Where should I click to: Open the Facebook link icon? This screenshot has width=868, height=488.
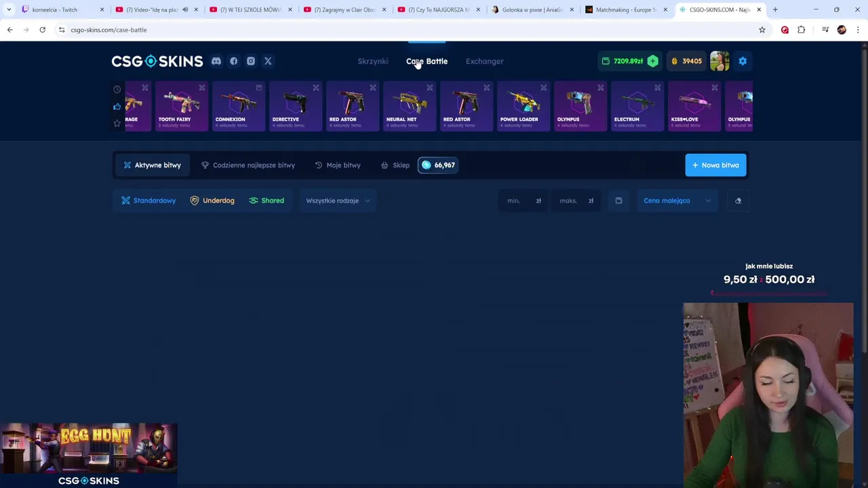pyautogui.click(x=233, y=61)
